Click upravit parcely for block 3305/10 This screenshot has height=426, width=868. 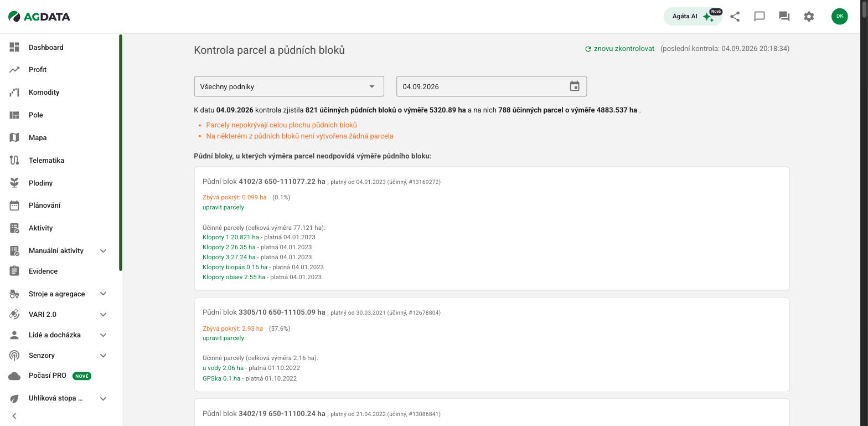tap(223, 338)
